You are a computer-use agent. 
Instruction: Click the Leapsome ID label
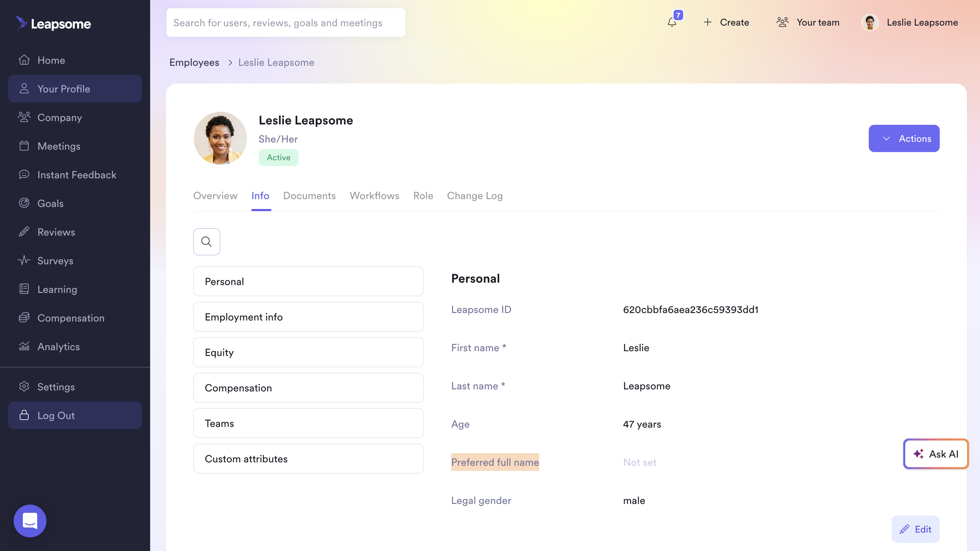click(x=481, y=310)
